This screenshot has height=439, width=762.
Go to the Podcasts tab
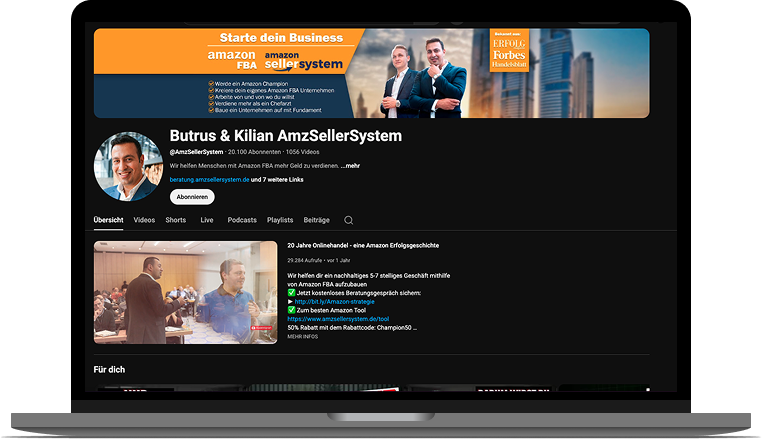tap(242, 220)
